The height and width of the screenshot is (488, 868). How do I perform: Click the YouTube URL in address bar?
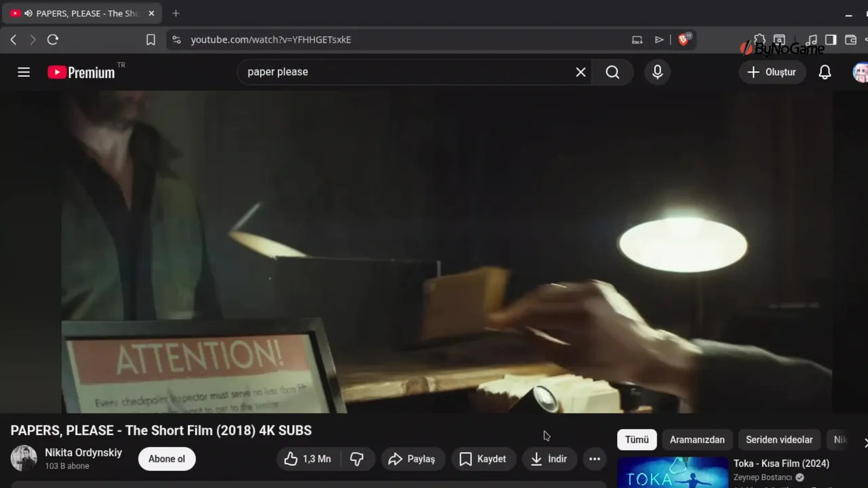coord(271,40)
